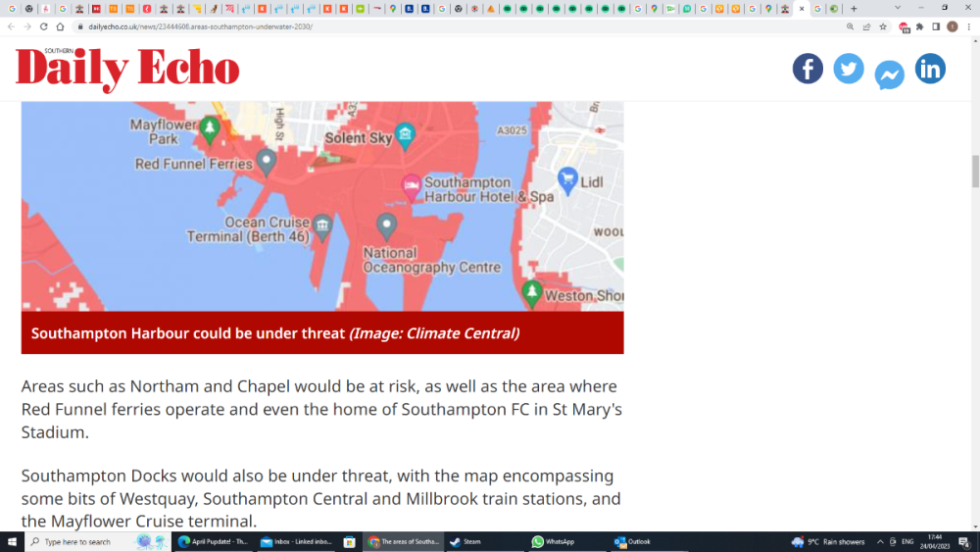This screenshot has width=980, height=552.
Task: Share article via Messenger icon
Action: click(890, 75)
